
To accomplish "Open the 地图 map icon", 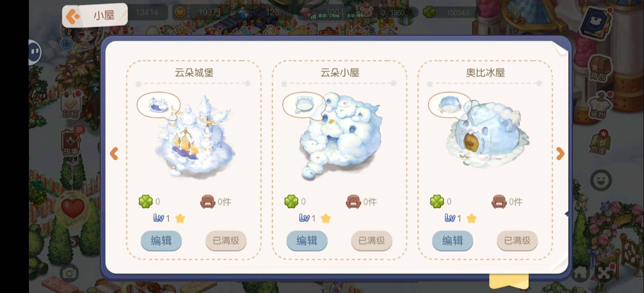I will point(600,143).
